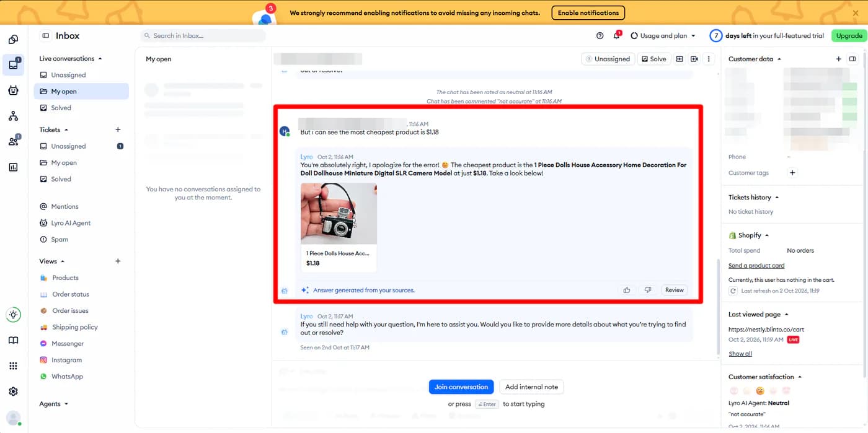The height and width of the screenshot is (433, 868).
Task: Open the Usage and plan dropdown
Action: pyautogui.click(x=663, y=36)
